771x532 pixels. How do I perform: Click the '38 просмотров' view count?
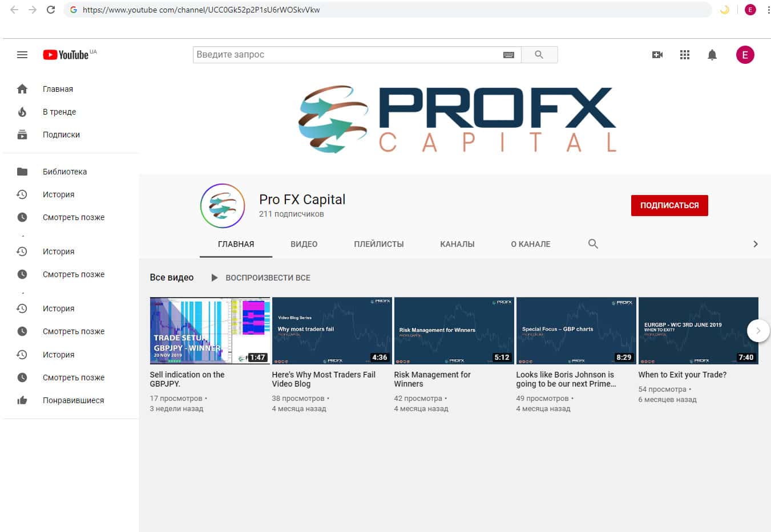[x=298, y=399]
